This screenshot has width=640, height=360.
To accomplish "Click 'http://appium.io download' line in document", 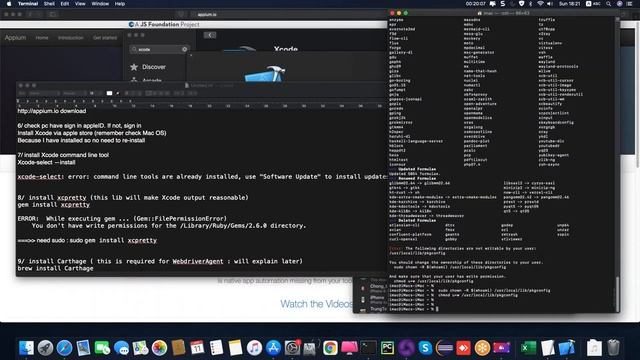I will point(52,111).
